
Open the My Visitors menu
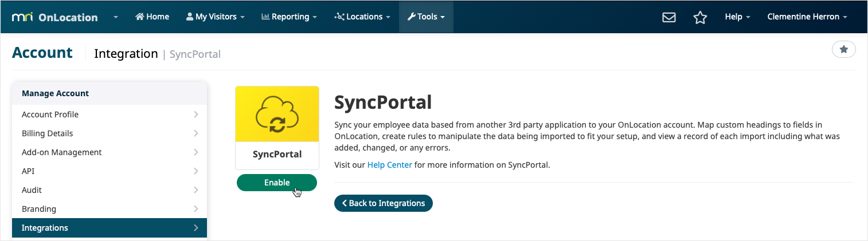(x=216, y=17)
